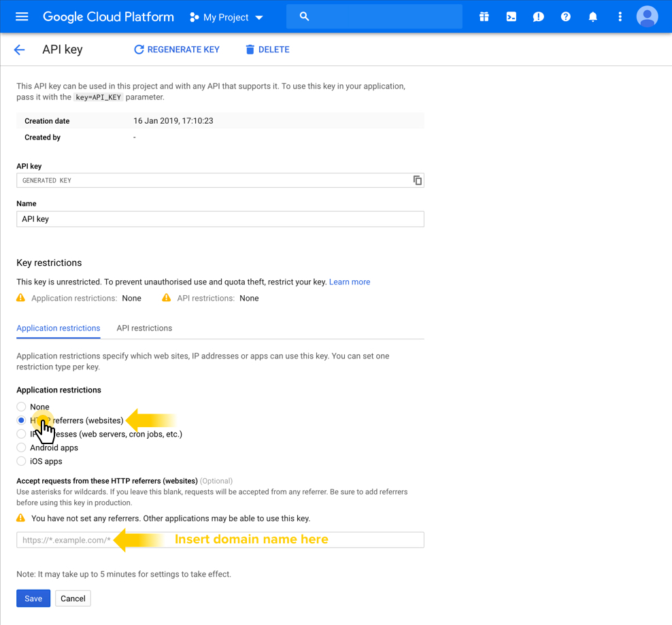Select the Application restrictions tab
672x625 pixels.
[58, 328]
